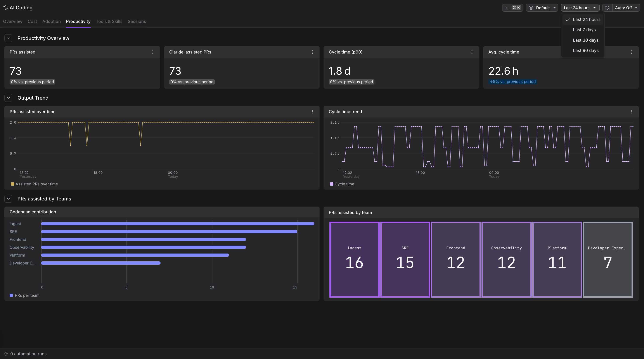Click the Platform 11 treemap tile

[557, 260]
